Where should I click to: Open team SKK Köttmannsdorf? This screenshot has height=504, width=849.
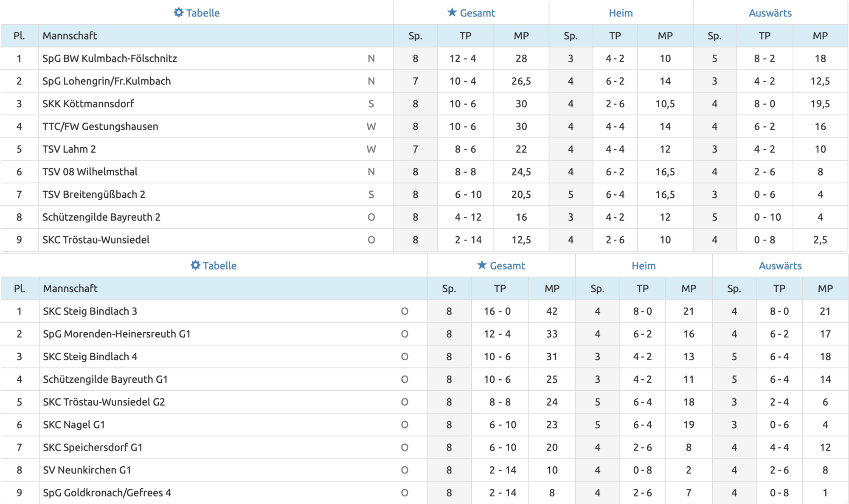[x=88, y=104]
